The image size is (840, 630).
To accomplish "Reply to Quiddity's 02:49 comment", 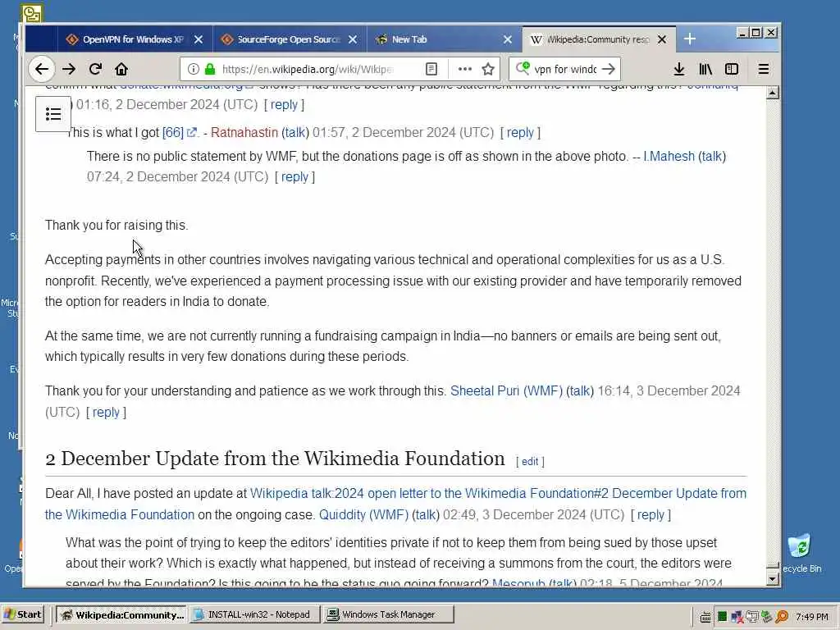I will point(651,515).
